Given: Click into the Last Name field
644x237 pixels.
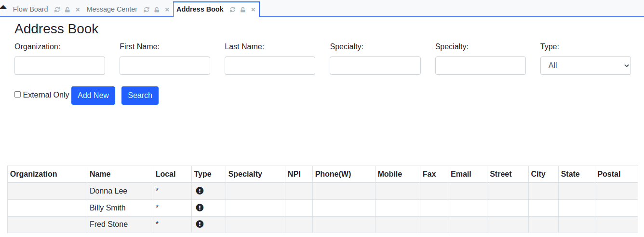Looking at the screenshot, I should [270, 66].
